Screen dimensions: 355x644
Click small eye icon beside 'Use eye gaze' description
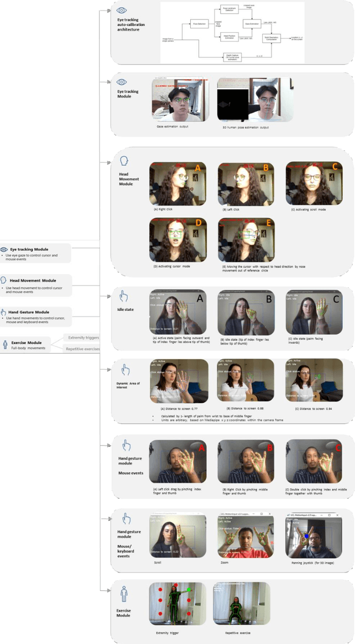[x=4, y=249]
